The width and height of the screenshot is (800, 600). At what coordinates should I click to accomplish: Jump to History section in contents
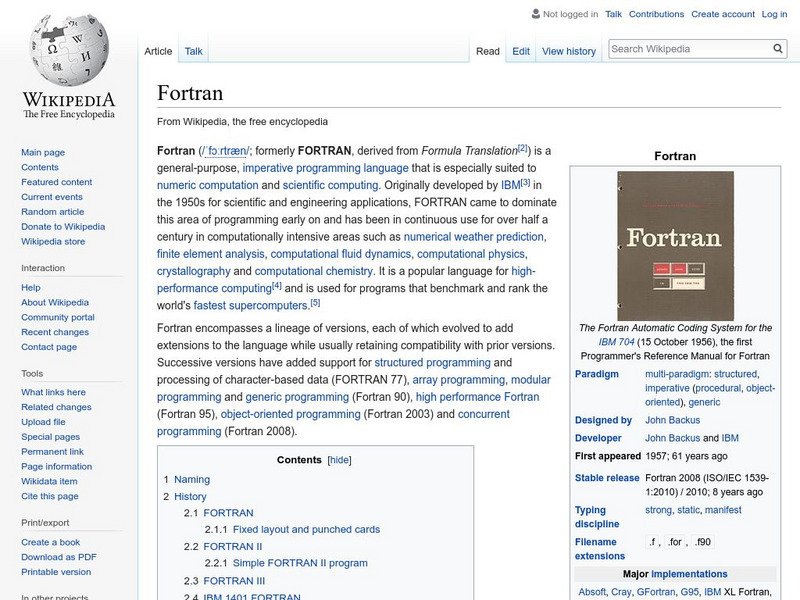(x=190, y=496)
